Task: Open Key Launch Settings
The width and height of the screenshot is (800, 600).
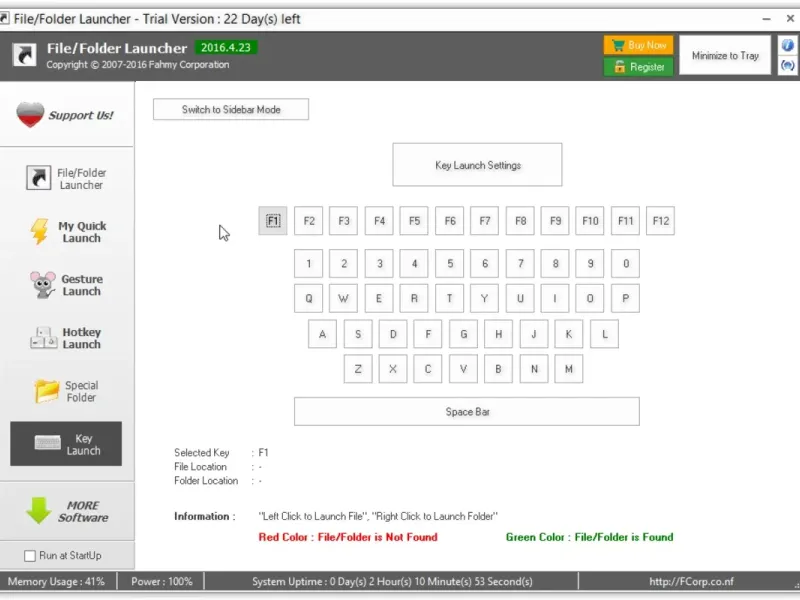Action: click(x=478, y=165)
